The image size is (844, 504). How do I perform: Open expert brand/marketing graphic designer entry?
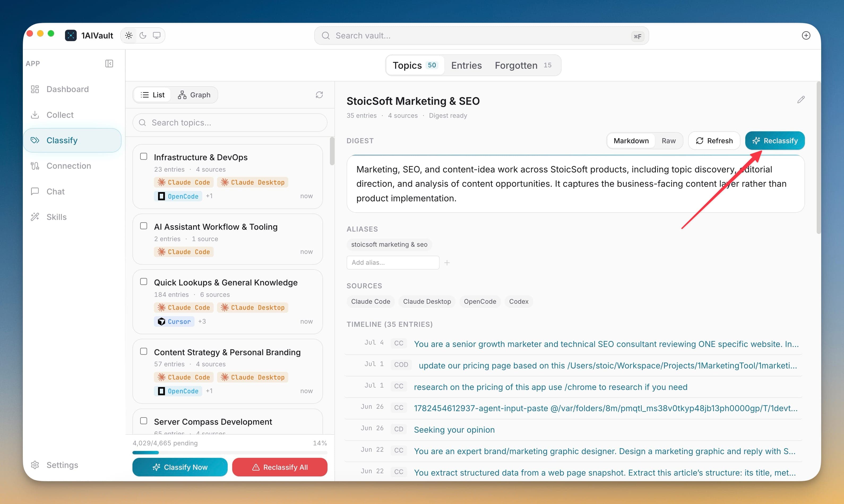click(x=574, y=451)
